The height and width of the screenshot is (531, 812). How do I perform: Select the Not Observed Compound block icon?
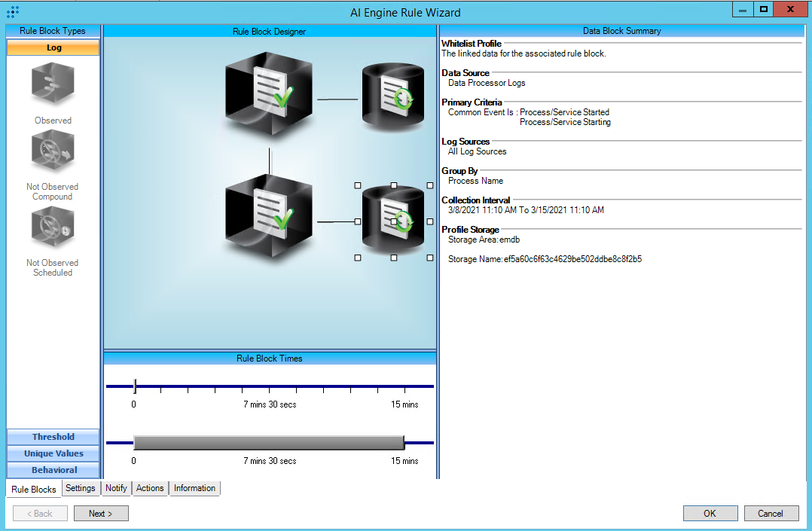tap(53, 152)
